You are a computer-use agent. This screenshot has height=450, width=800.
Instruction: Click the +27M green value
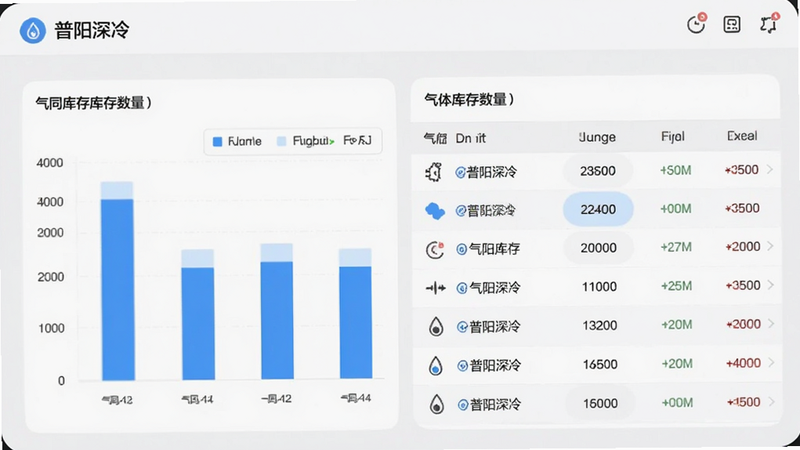(676, 247)
